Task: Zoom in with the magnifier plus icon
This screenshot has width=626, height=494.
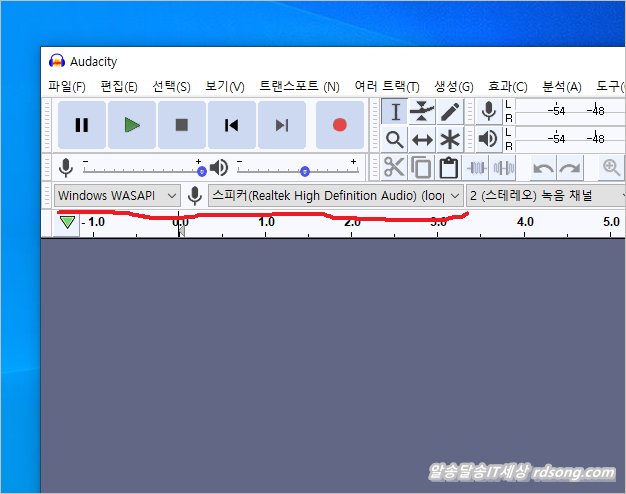Action: point(611,168)
